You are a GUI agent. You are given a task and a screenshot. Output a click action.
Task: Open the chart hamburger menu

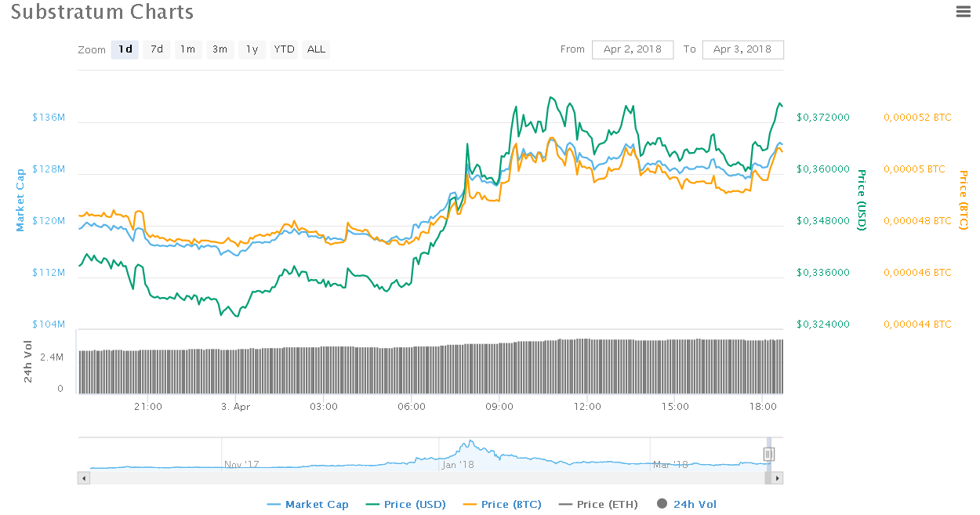[x=963, y=11]
